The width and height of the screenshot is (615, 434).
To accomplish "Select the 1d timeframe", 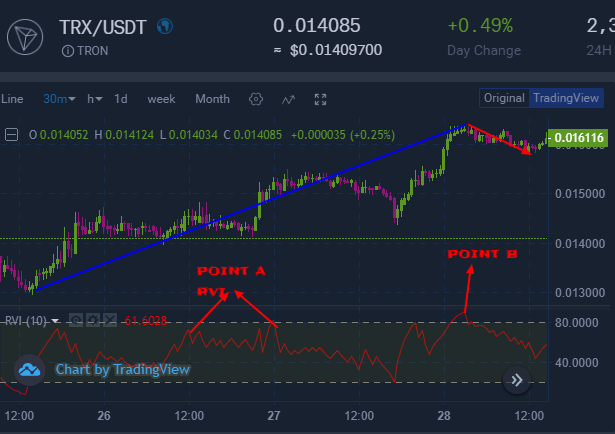I will (x=121, y=99).
